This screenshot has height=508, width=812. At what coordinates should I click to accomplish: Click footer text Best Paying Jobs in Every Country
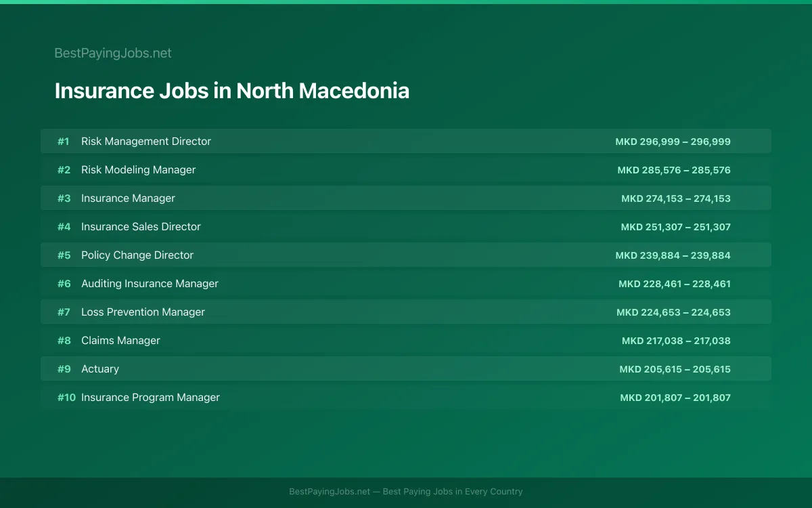tap(453, 492)
